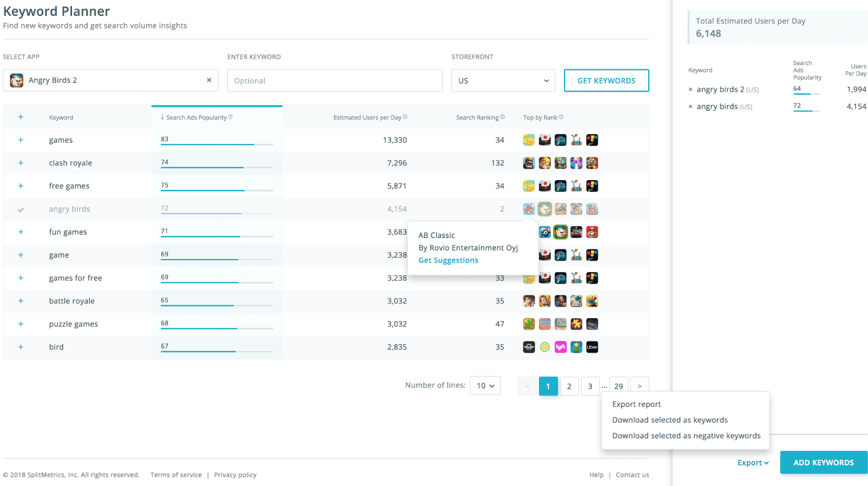Open the Terms of service link
The image size is (868, 486).
[x=176, y=475]
